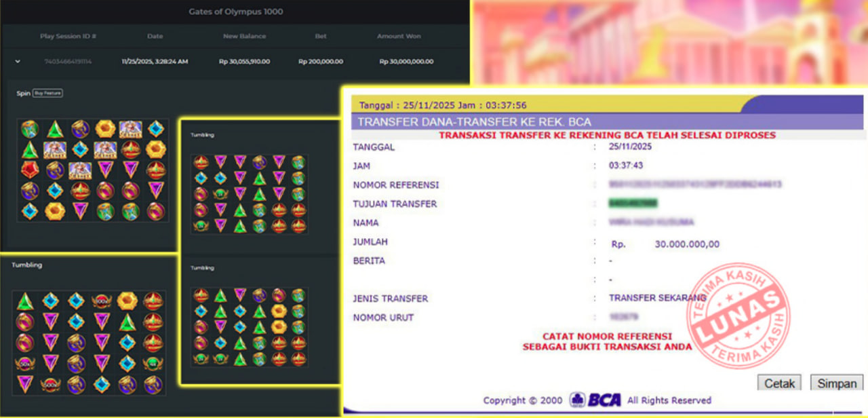Open the Gates of Olympus 1000 title tab
This screenshot has height=418, width=868.
coord(235,12)
